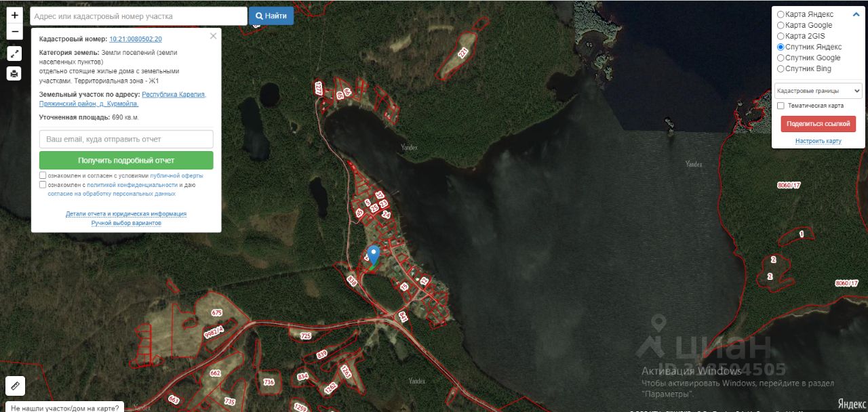Enable Тематическая карта checkbox
The width and height of the screenshot is (868, 412).
781,106
